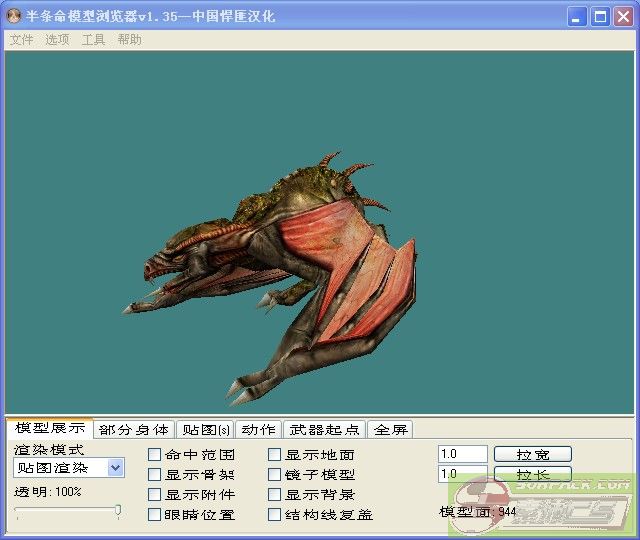The width and height of the screenshot is (640, 540).
Task: Expand the 渲染模式 render mode dropdown
Action: coord(115,467)
